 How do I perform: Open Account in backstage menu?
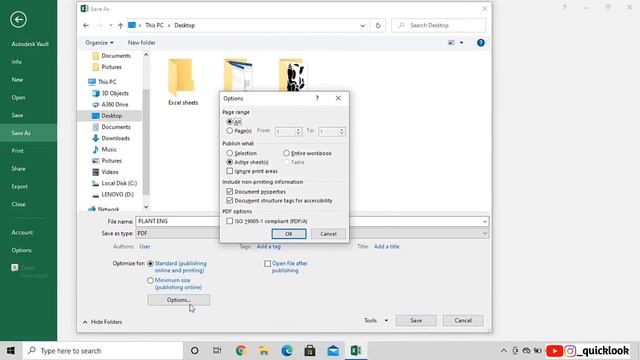pyautogui.click(x=22, y=232)
